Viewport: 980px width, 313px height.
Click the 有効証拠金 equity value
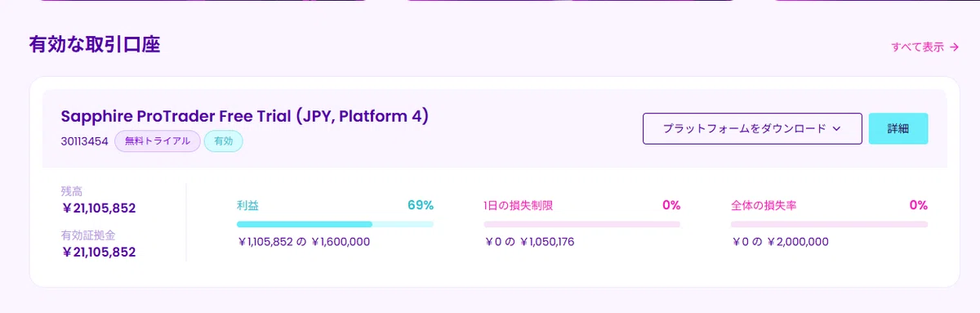click(x=99, y=252)
